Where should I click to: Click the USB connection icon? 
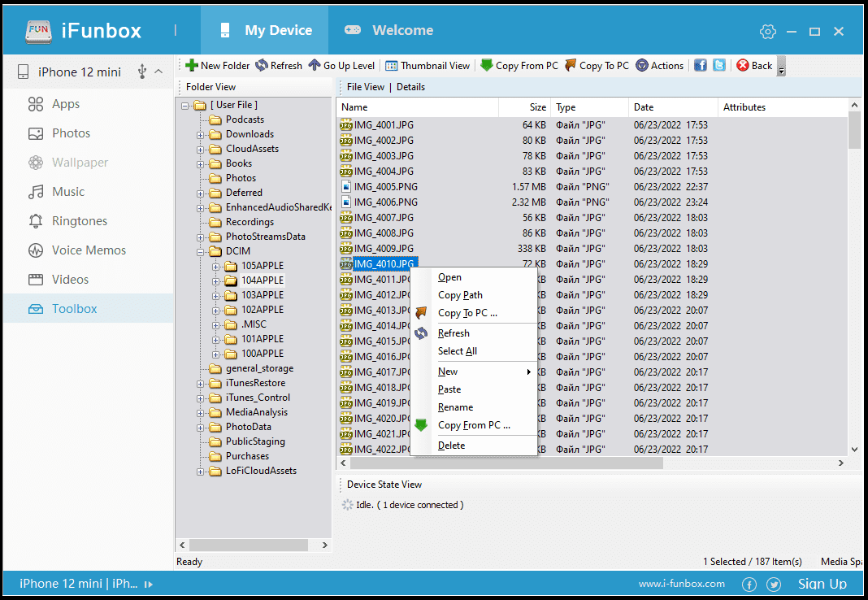point(142,72)
